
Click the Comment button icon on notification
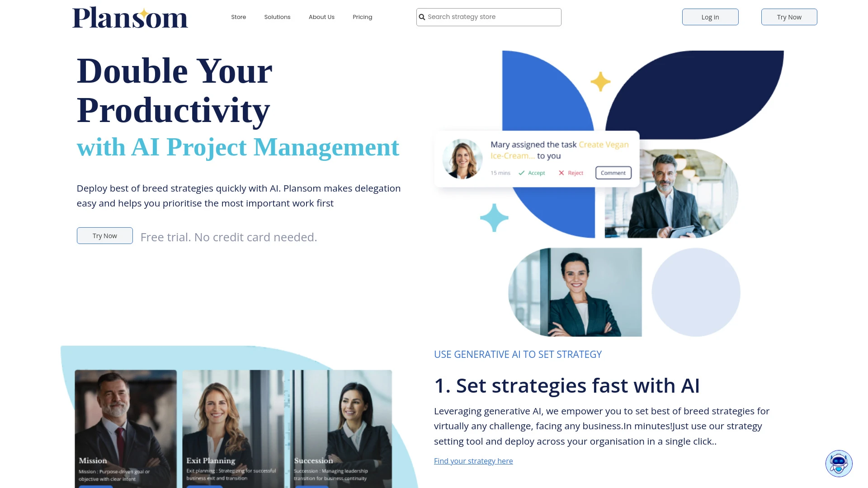tap(613, 172)
